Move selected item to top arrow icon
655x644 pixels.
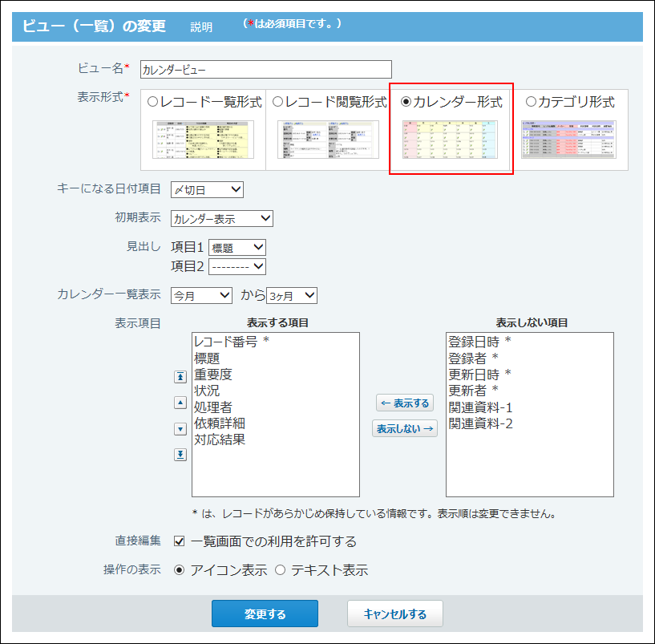point(180,376)
